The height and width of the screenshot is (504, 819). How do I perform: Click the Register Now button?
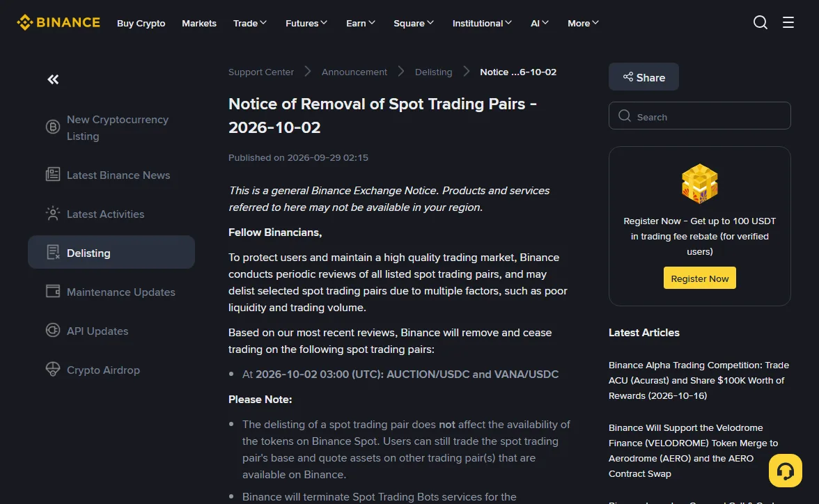click(699, 278)
